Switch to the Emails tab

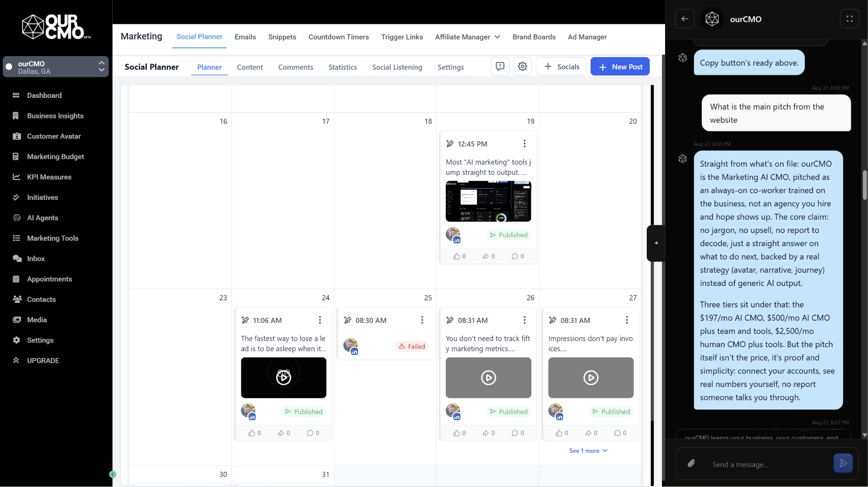[245, 37]
